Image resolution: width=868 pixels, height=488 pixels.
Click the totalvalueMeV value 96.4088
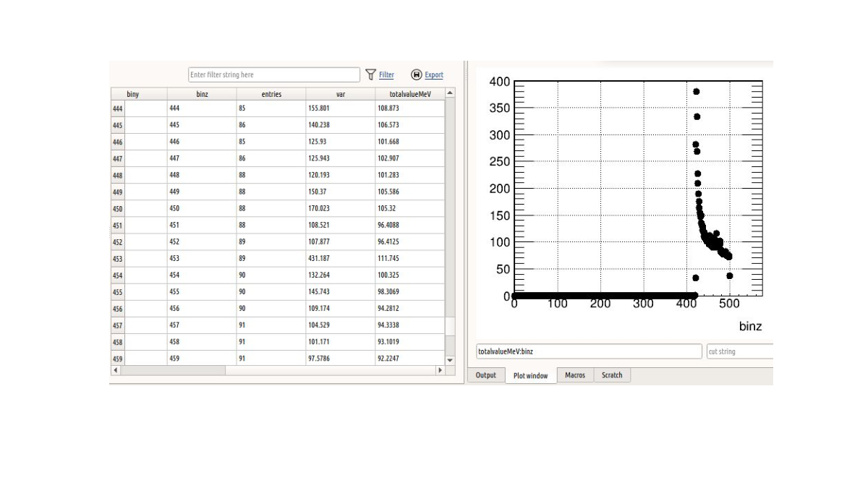coord(410,225)
